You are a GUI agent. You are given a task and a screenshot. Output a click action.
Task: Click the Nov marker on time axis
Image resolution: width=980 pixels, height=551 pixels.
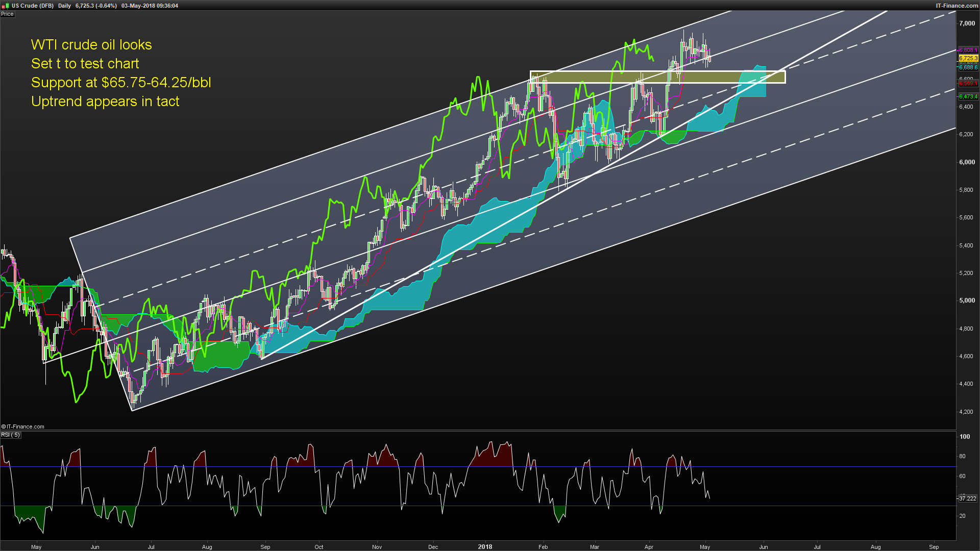point(377,547)
